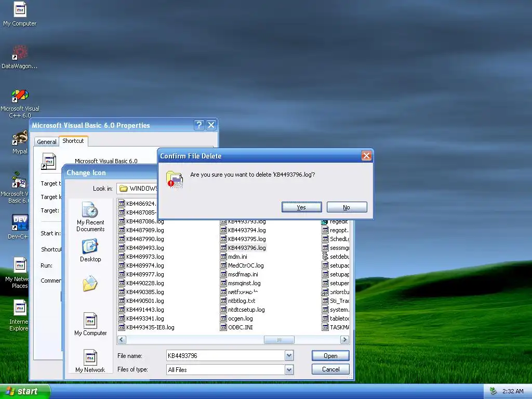Screen dimensions: 532x399
Task: Select the file ntdtcsetup.log
Action: pyautogui.click(x=243, y=310)
